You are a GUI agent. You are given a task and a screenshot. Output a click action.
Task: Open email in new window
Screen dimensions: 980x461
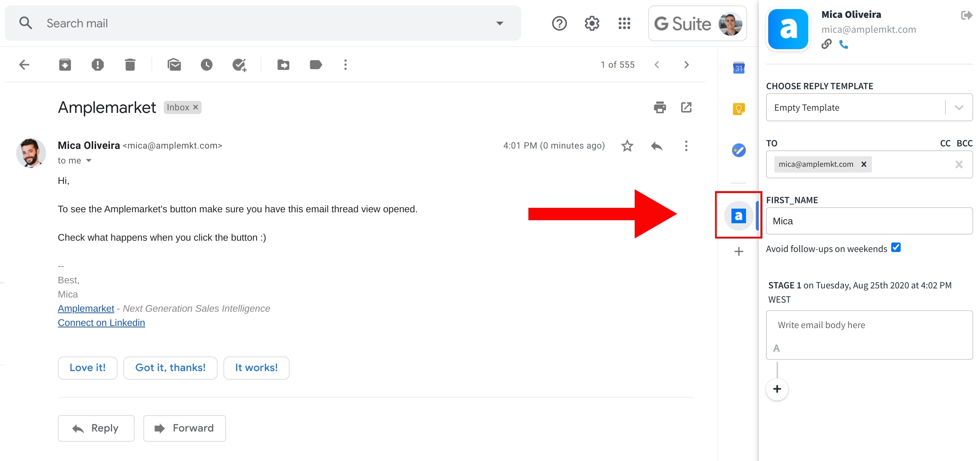coord(686,107)
